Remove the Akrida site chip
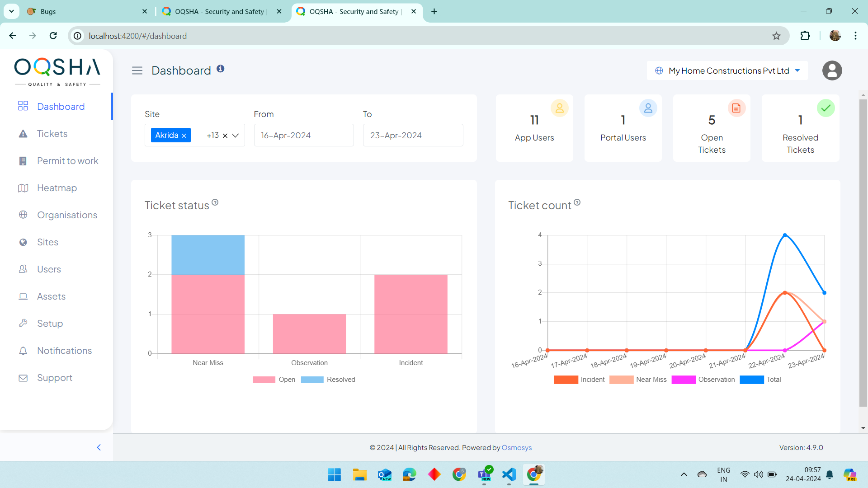The height and width of the screenshot is (488, 868). click(184, 136)
